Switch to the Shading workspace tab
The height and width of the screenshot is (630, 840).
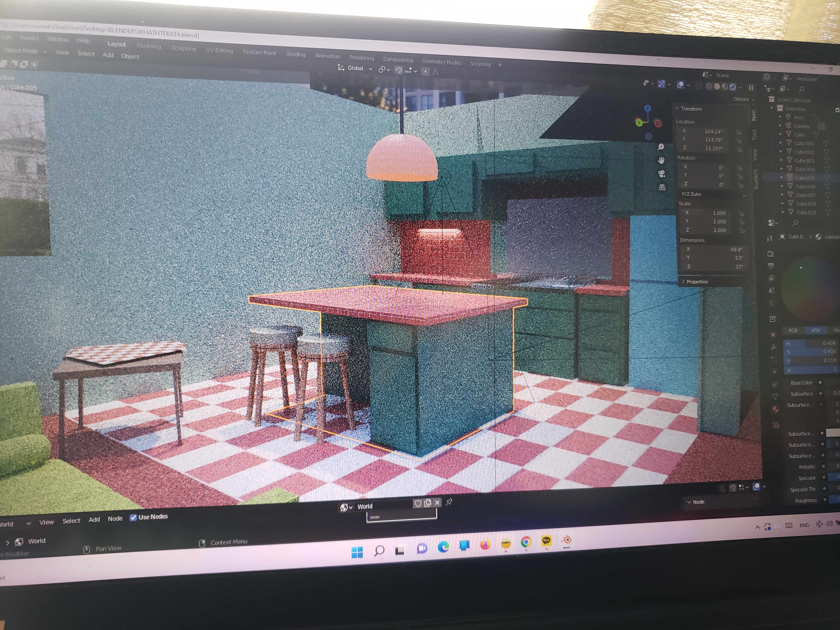point(295,54)
